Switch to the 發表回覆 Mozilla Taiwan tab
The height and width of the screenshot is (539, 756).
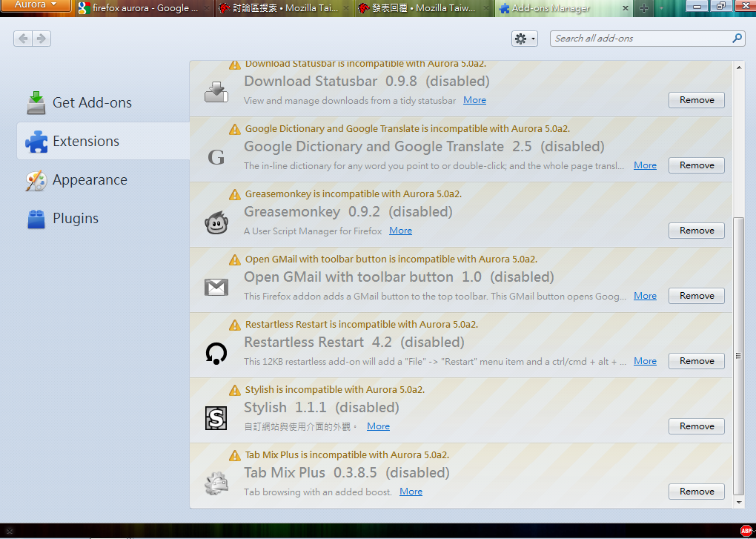click(x=424, y=8)
